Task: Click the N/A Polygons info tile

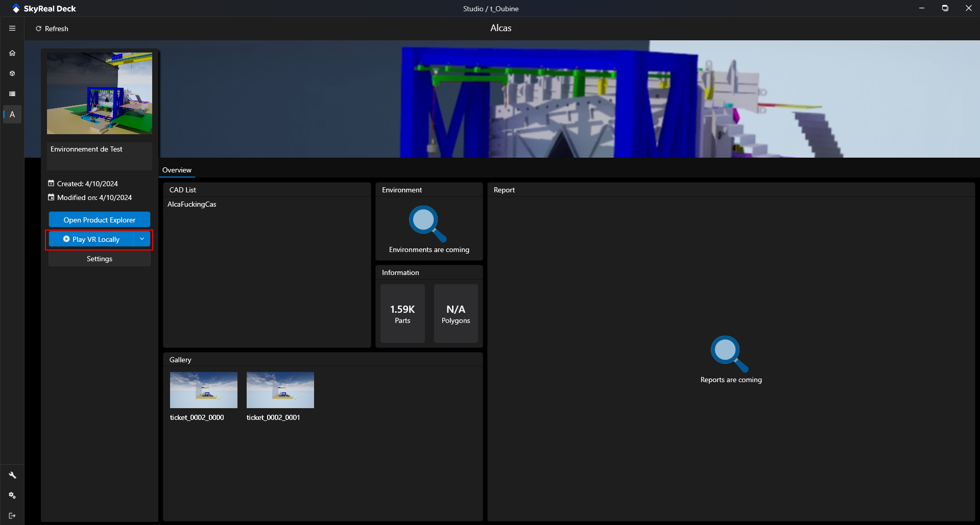Action: (x=456, y=313)
